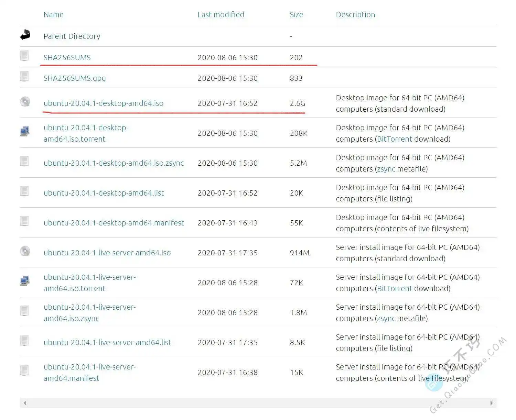Screen dimensions: 516x420
Task: Select the 833 size value for SHA256SUMS.gpg
Action: [x=296, y=78]
